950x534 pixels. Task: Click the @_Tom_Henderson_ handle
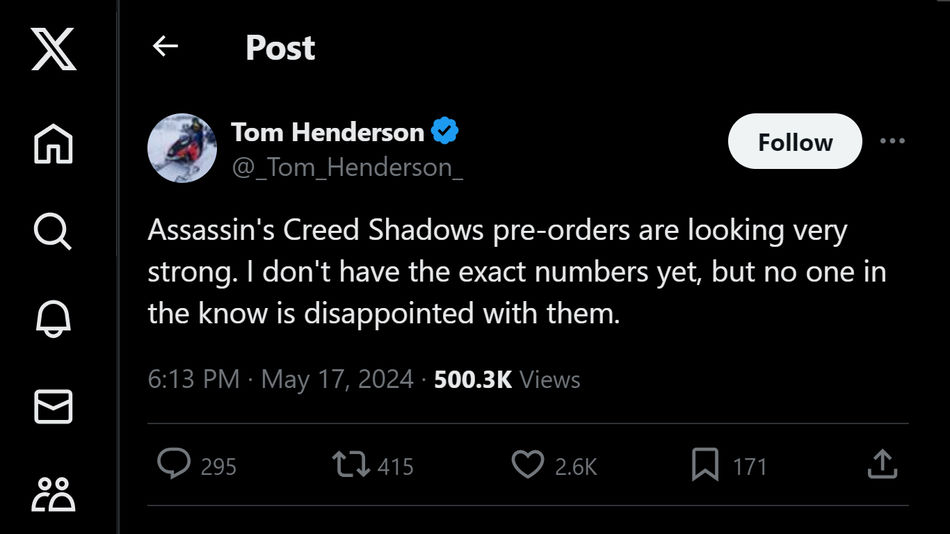(x=347, y=167)
